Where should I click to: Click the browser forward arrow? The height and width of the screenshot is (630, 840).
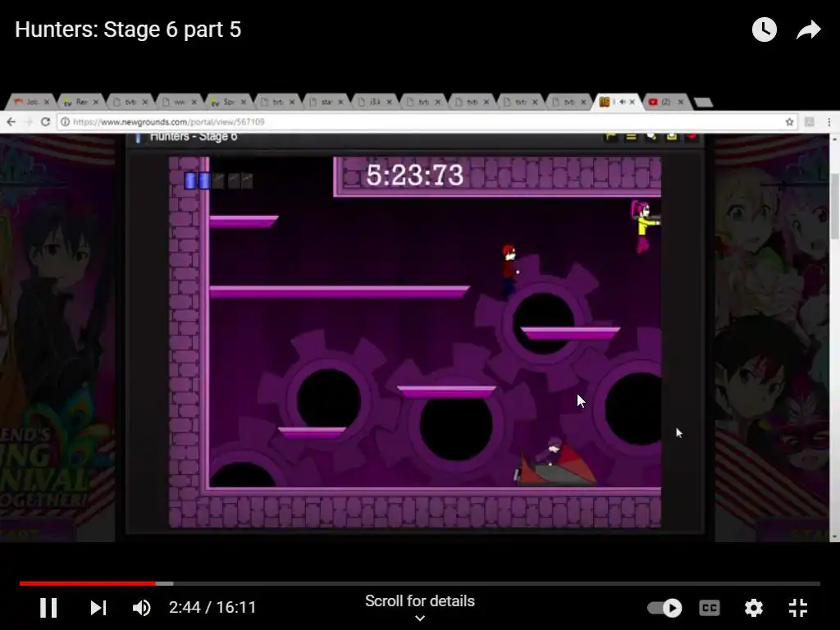[x=28, y=122]
